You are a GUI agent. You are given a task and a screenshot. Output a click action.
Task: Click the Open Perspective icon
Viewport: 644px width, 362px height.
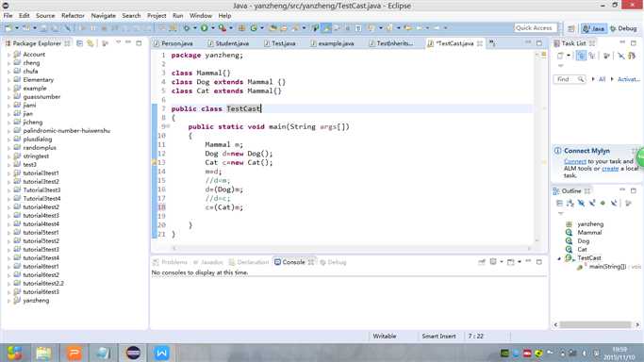click(571, 28)
